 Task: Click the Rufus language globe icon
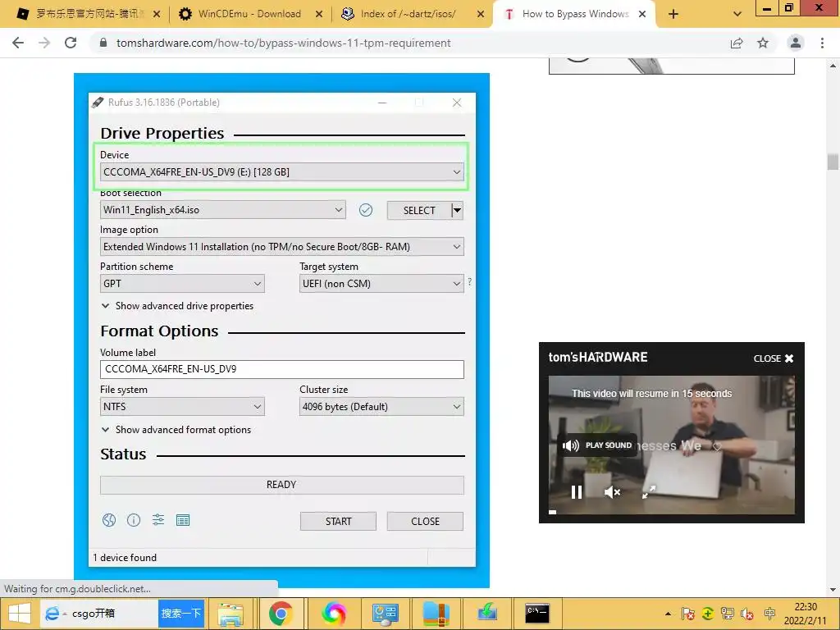click(x=109, y=519)
